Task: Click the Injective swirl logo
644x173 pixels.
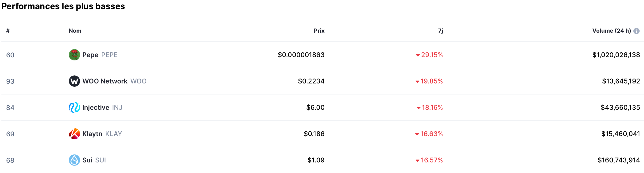Action: pyautogui.click(x=74, y=107)
